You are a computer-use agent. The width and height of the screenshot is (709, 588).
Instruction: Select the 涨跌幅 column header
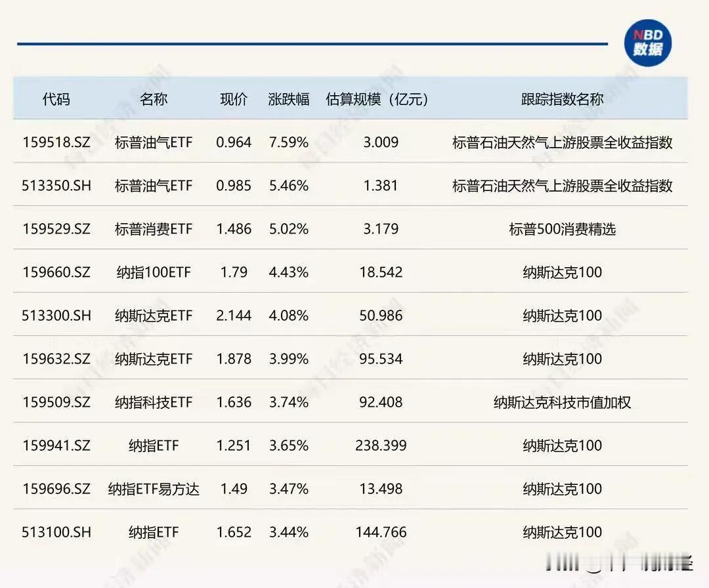[x=288, y=99]
